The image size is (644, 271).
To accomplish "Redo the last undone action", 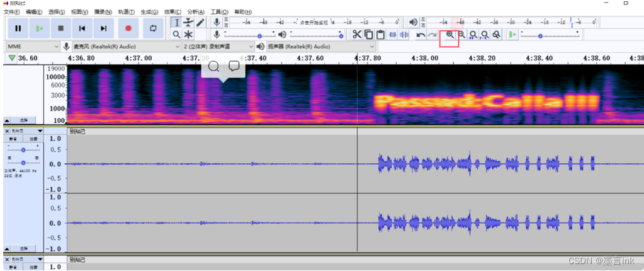I will [432, 35].
